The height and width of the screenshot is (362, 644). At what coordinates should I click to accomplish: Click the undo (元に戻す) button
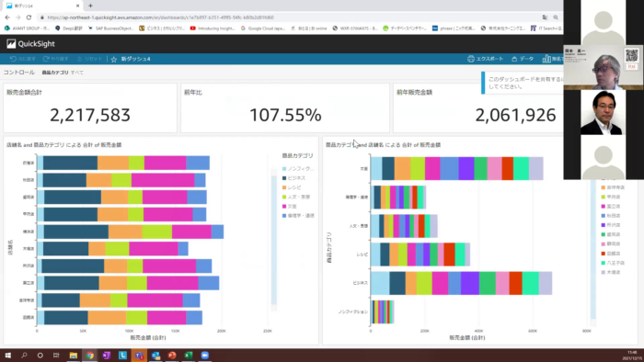click(x=23, y=59)
